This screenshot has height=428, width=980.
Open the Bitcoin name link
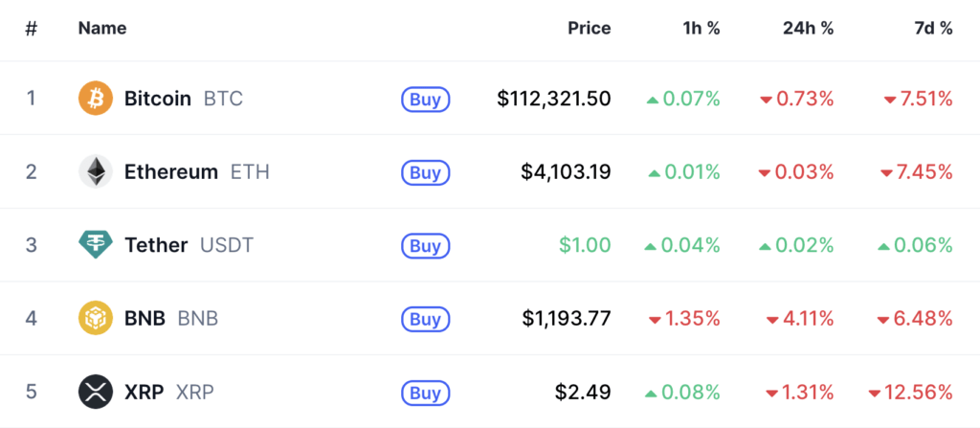point(158,99)
